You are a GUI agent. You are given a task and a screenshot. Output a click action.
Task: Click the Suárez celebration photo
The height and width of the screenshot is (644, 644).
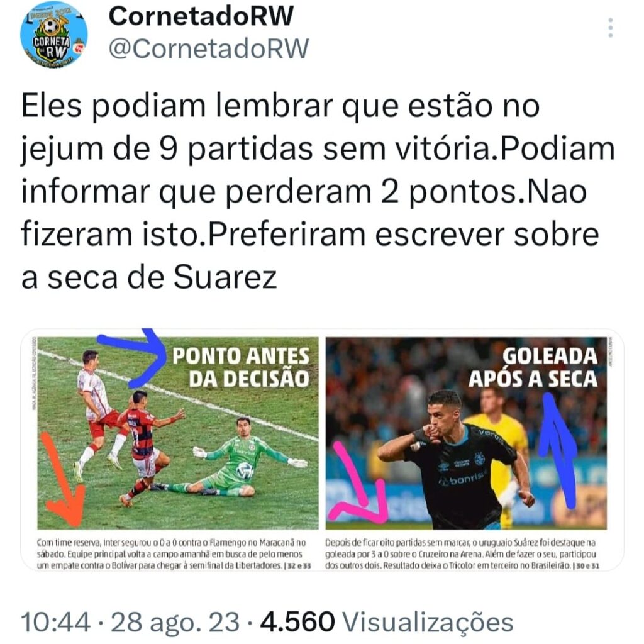tap(466, 433)
